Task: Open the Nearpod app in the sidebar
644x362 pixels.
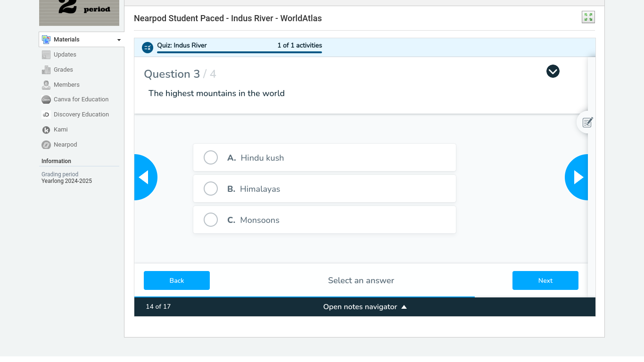Action: click(65, 144)
